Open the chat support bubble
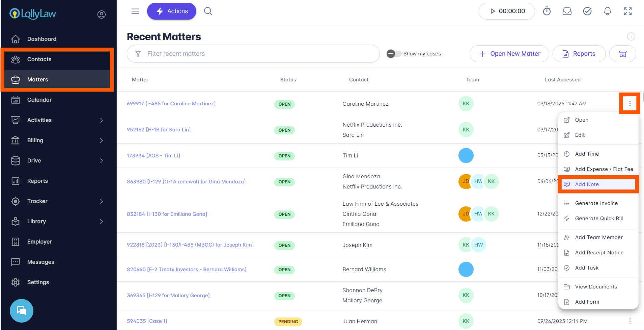 [x=22, y=311]
